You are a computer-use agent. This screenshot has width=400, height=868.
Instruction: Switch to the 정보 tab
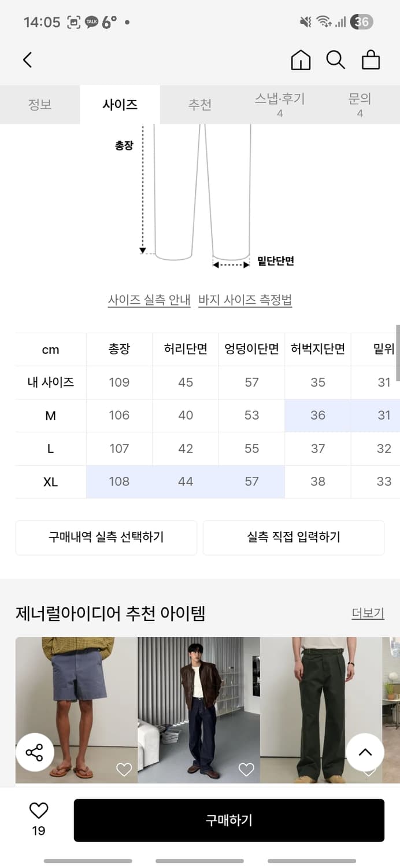pos(40,104)
